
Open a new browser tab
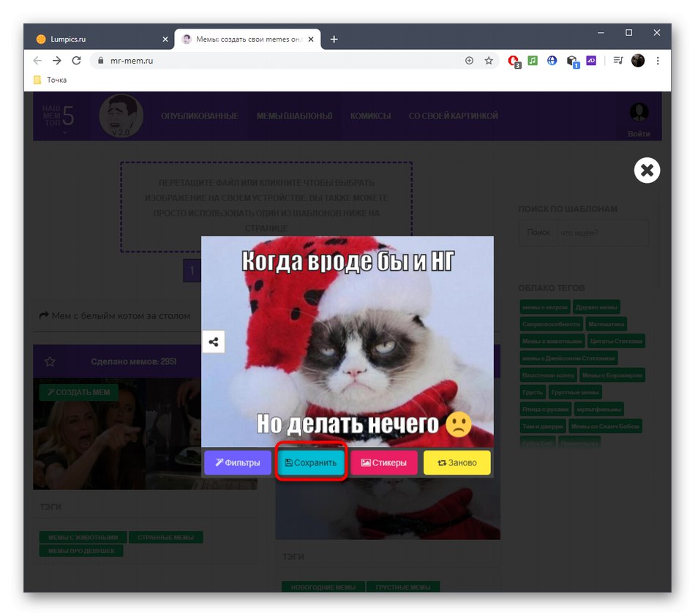pos(334,39)
